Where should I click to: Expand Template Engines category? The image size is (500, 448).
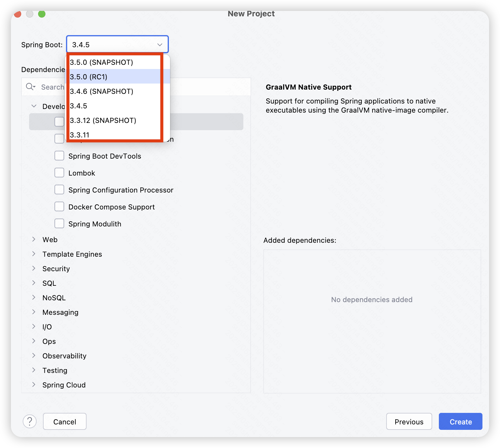click(x=34, y=254)
